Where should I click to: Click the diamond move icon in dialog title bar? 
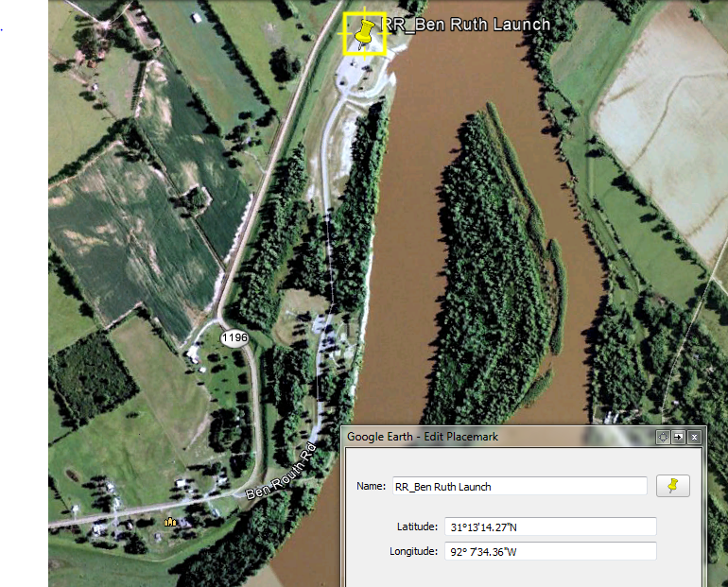click(x=663, y=437)
